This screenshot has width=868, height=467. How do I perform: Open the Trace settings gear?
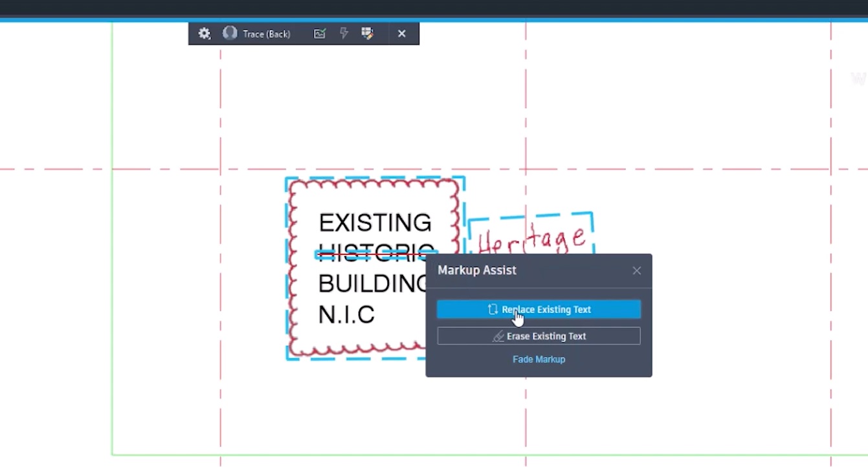click(204, 33)
